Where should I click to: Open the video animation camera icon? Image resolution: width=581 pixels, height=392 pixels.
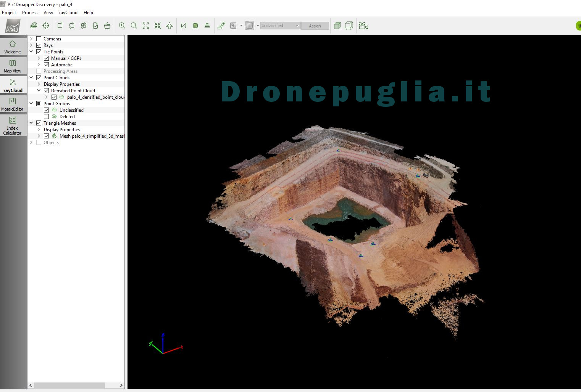pyautogui.click(x=363, y=26)
